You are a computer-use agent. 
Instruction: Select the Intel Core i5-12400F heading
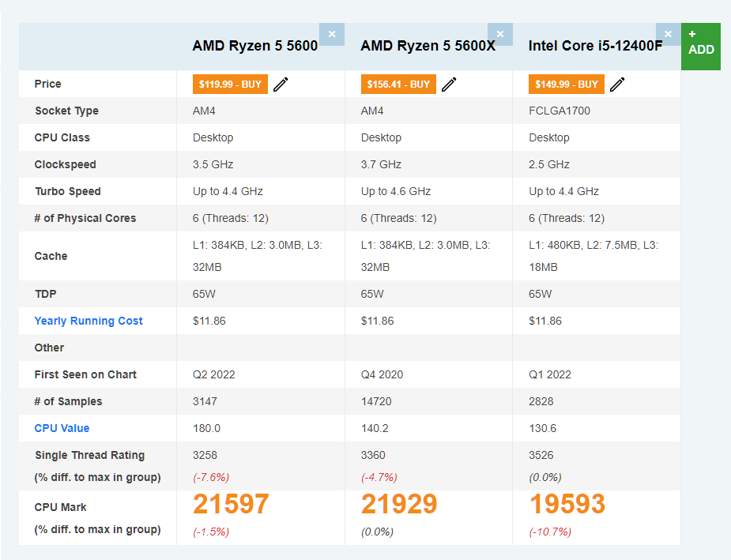click(x=595, y=46)
